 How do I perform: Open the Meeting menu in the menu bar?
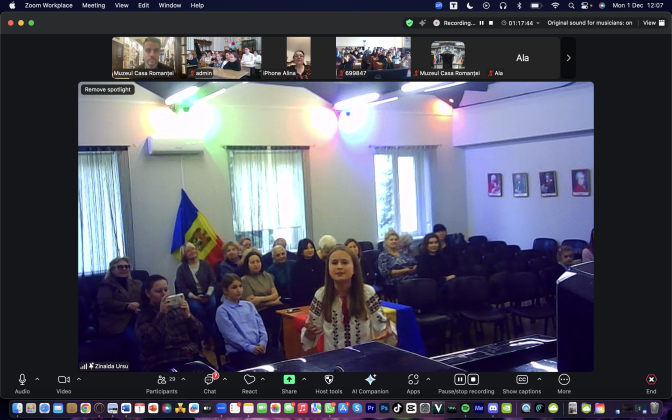tap(93, 5)
